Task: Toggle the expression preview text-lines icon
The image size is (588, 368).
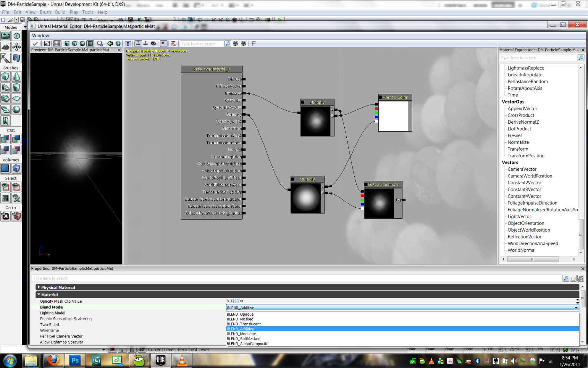Action: (163, 43)
